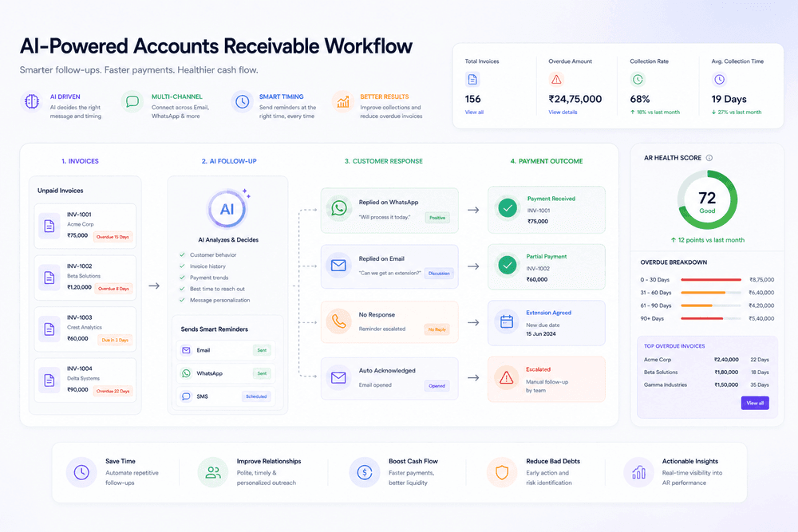Screen dimensions: 798x532
Task: Click the 90+ Days overdue bar
Action: [711, 319]
